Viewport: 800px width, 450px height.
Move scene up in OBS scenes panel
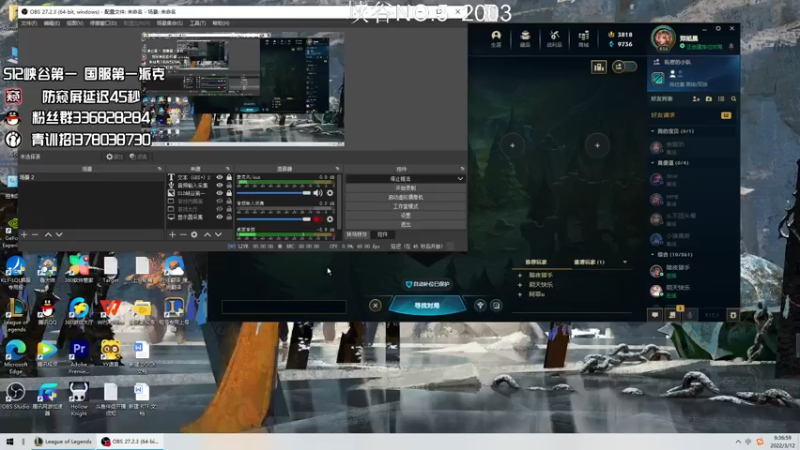pos(48,235)
